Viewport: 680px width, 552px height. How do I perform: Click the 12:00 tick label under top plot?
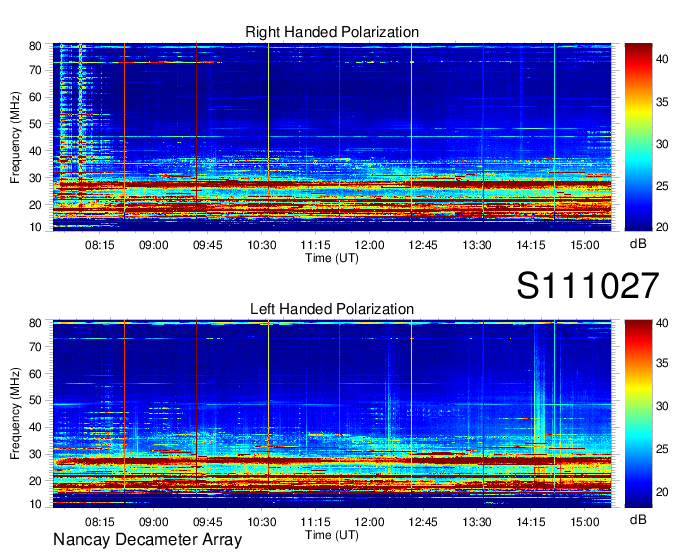point(369,245)
